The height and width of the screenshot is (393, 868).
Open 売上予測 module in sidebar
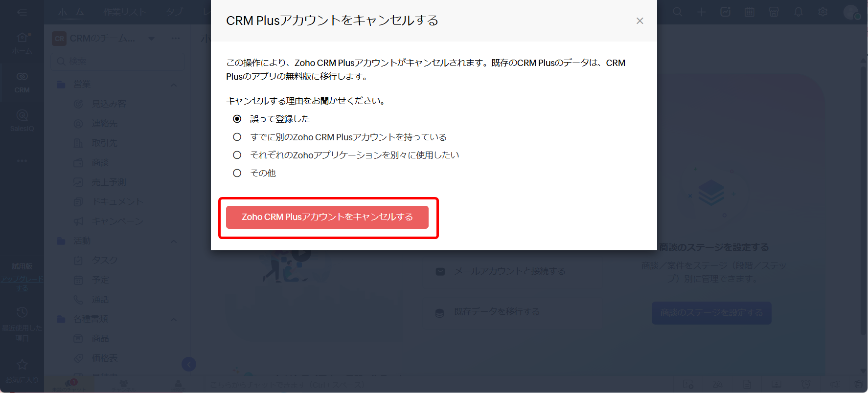click(109, 182)
